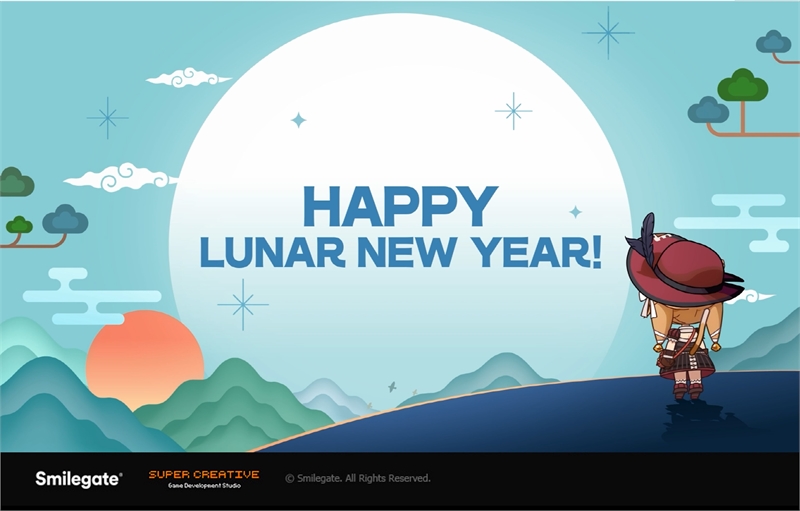Click the swirl cloud beside the moon

(x=121, y=177)
